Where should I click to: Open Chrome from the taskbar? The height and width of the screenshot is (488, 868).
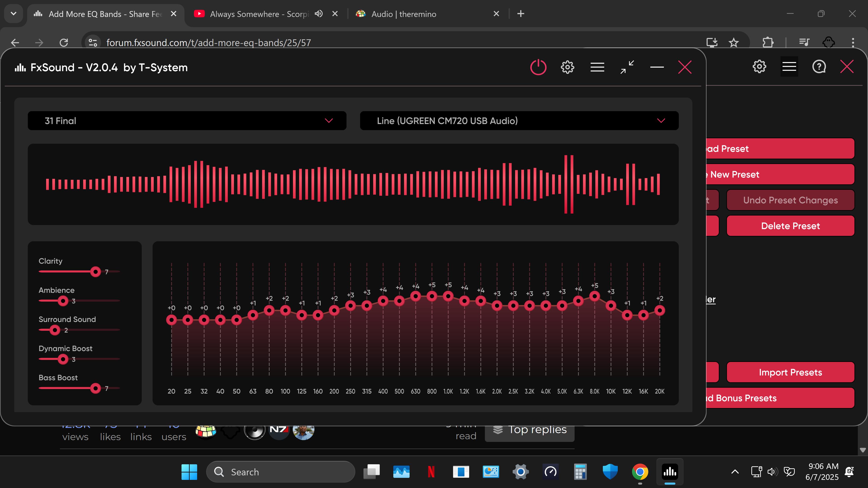click(x=640, y=472)
